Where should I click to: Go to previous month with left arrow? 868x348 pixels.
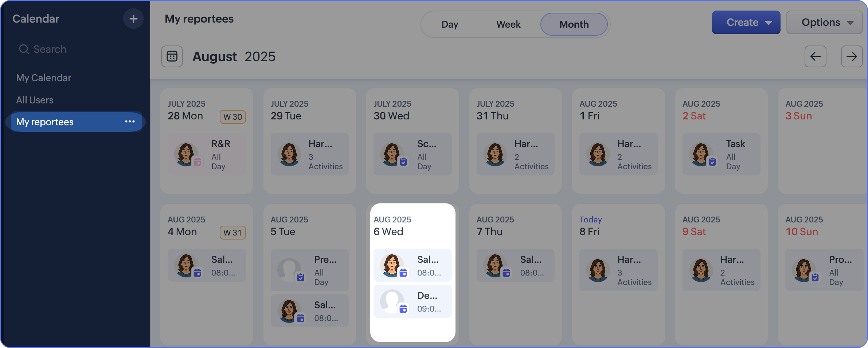[815, 56]
